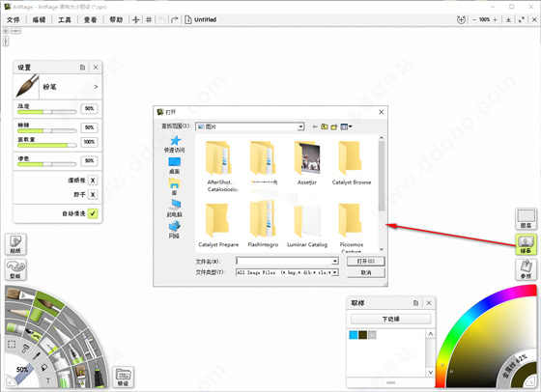This screenshot has height=392, width=541.
Task: Open the reference panel button on the right
Action: 526,269
